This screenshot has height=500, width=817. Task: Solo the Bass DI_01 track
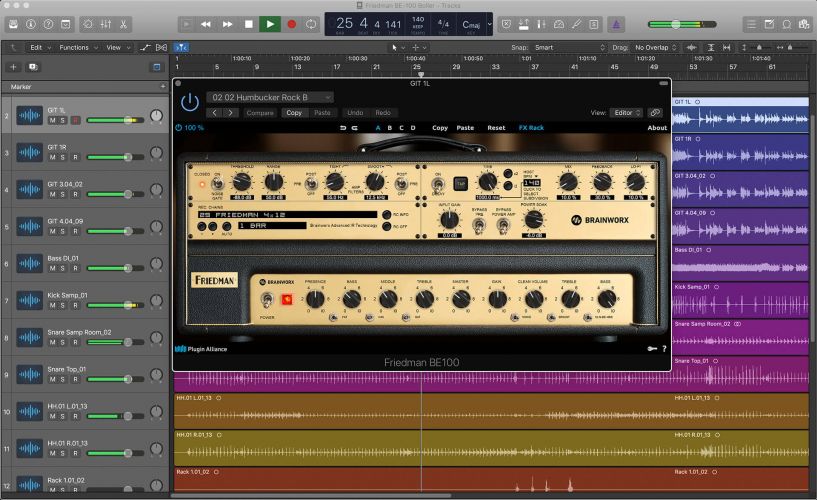point(64,268)
